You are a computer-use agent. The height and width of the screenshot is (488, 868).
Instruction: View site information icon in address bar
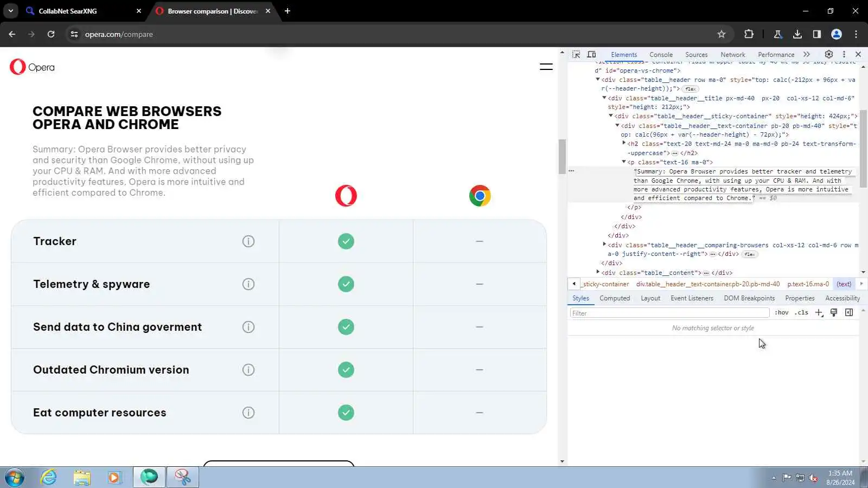(x=74, y=34)
